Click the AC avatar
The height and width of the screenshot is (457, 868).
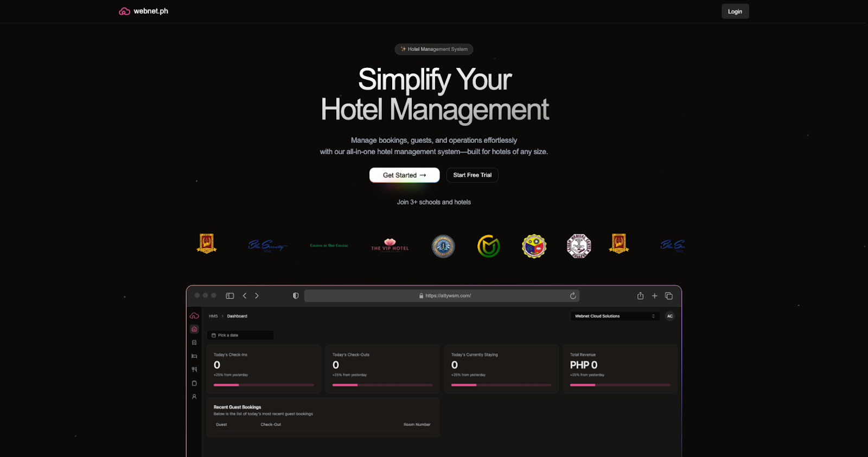coord(670,316)
